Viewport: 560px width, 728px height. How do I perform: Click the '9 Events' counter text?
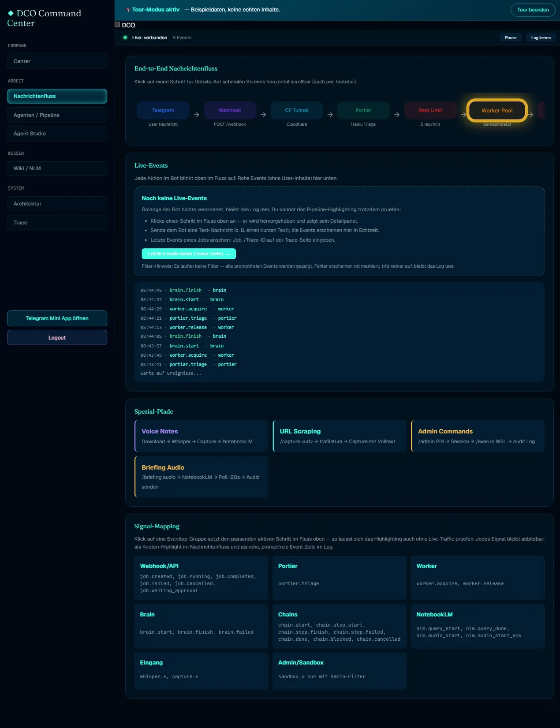[182, 37]
